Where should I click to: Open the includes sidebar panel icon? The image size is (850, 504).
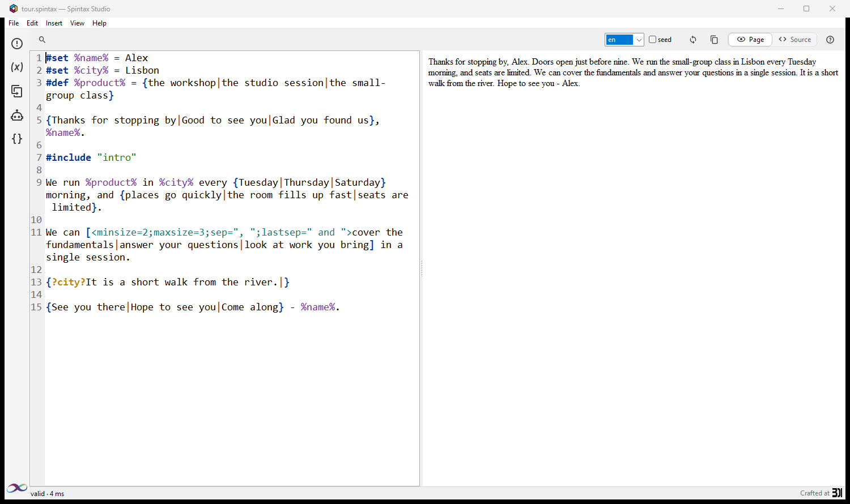[x=17, y=91]
